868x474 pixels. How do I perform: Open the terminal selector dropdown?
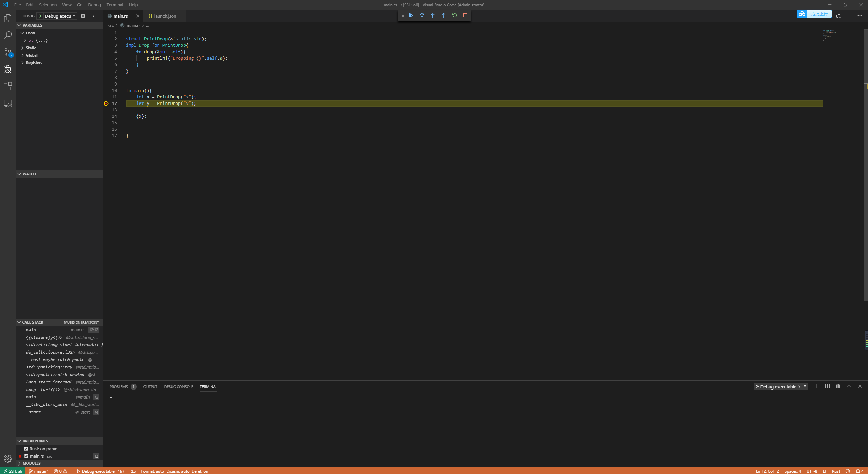point(780,387)
